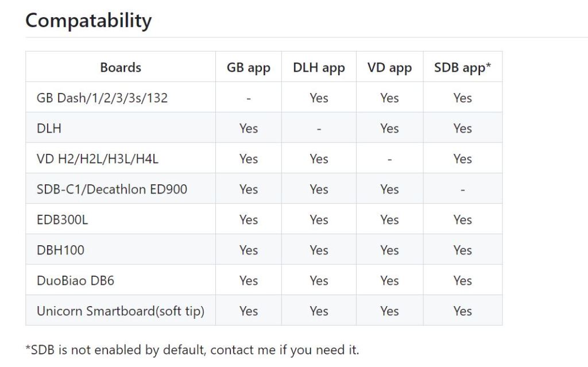588x367 pixels.
Task: Select the SDB-C1/Decathlon ED900 board cell
Action: point(112,189)
